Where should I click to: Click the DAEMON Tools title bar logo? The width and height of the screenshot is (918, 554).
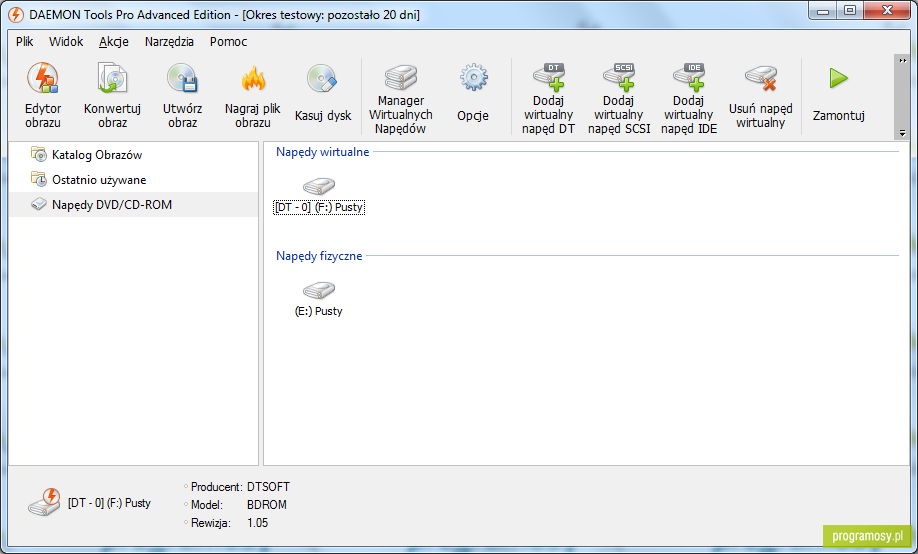16,15
